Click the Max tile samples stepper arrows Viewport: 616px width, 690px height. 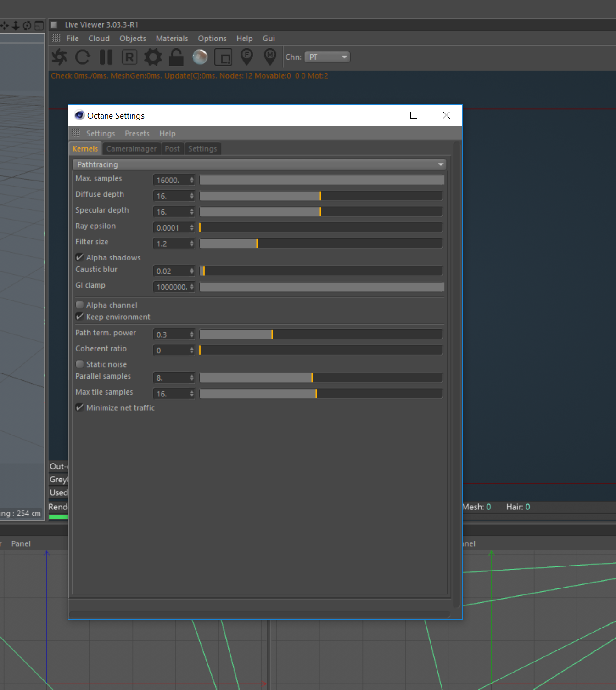192,394
